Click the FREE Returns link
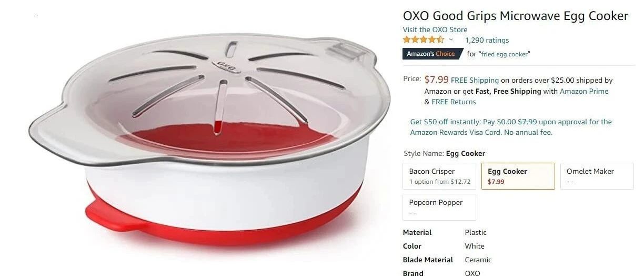 tap(454, 102)
